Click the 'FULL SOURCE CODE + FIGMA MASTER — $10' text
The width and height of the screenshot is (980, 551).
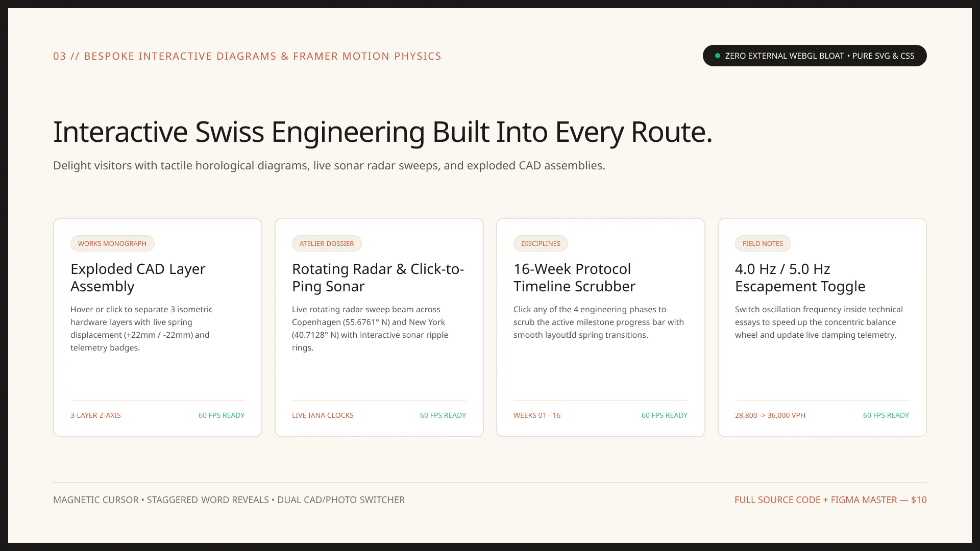point(830,500)
